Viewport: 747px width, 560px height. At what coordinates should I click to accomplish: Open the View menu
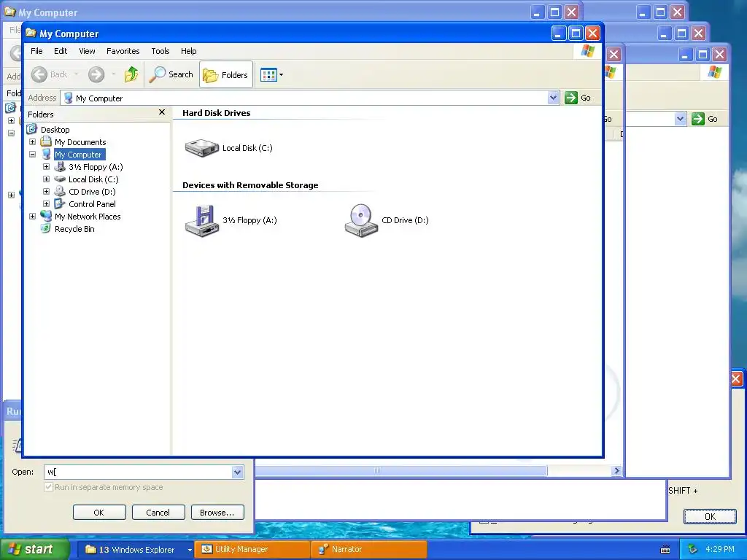click(87, 51)
